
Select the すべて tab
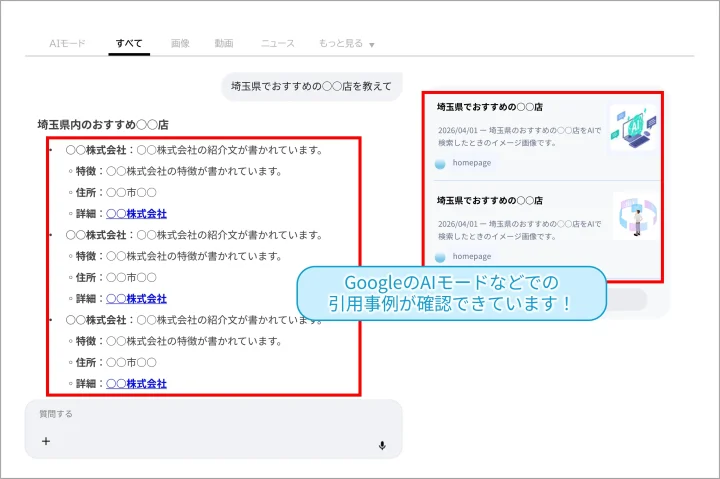(129, 43)
